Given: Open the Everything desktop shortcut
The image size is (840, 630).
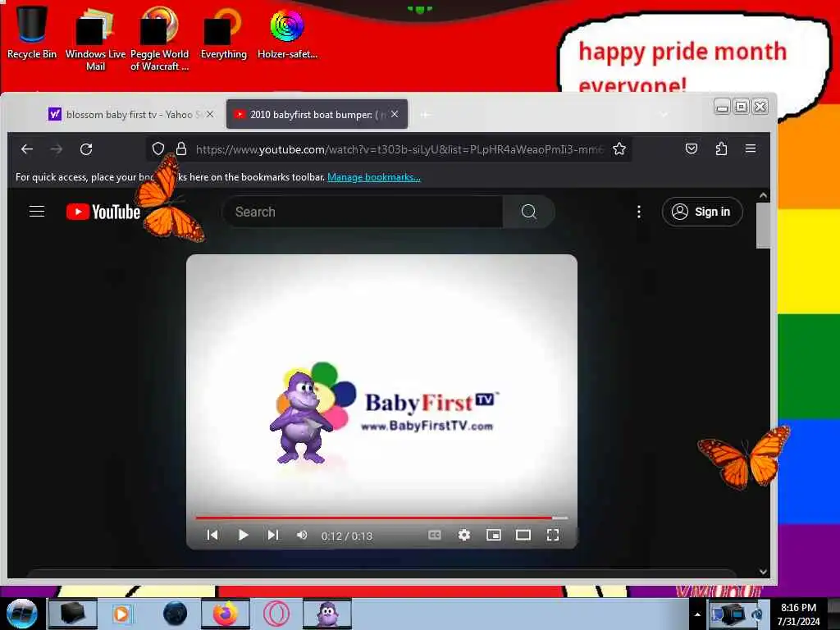Looking at the screenshot, I should (x=223, y=33).
